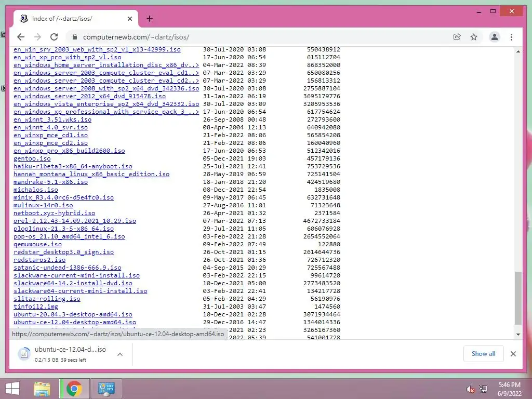
Task: Switch to Chrome in the taskbar
Action: click(74, 389)
